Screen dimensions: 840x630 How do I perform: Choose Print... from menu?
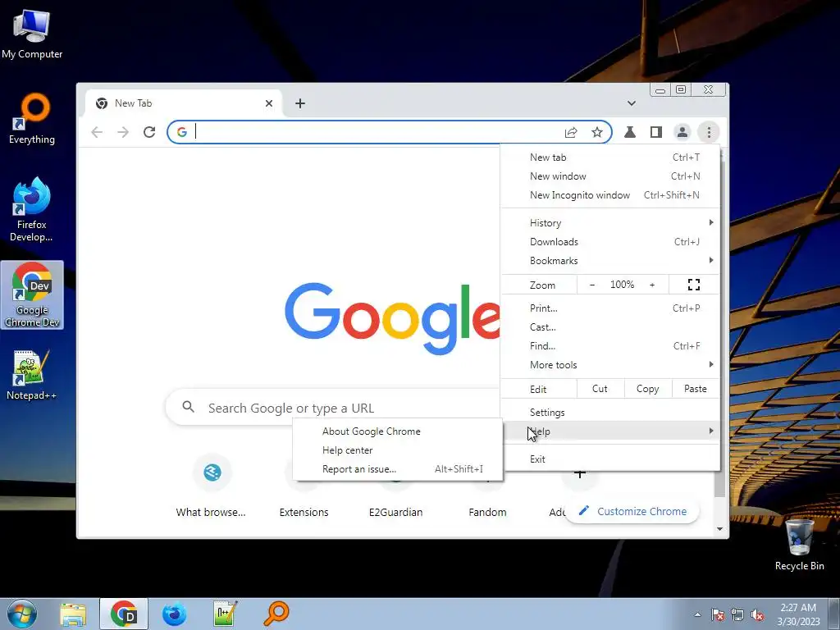click(x=610, y=308)
